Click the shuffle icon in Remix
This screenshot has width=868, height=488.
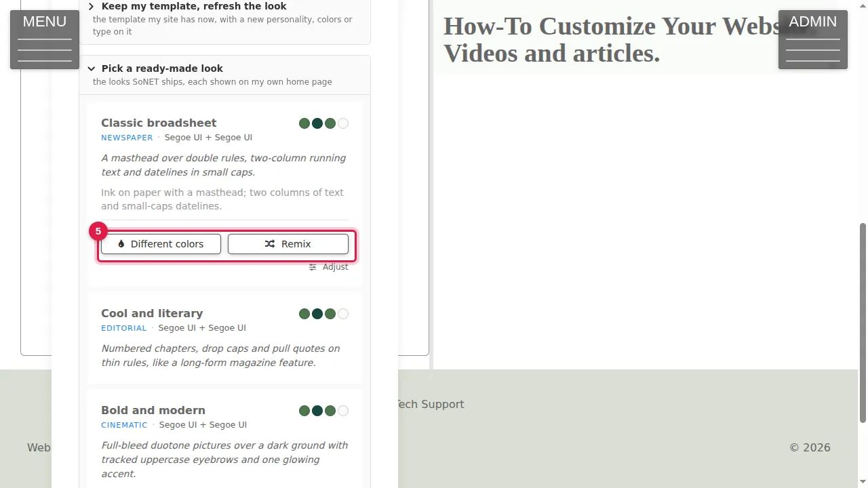[x=270, y=244]
